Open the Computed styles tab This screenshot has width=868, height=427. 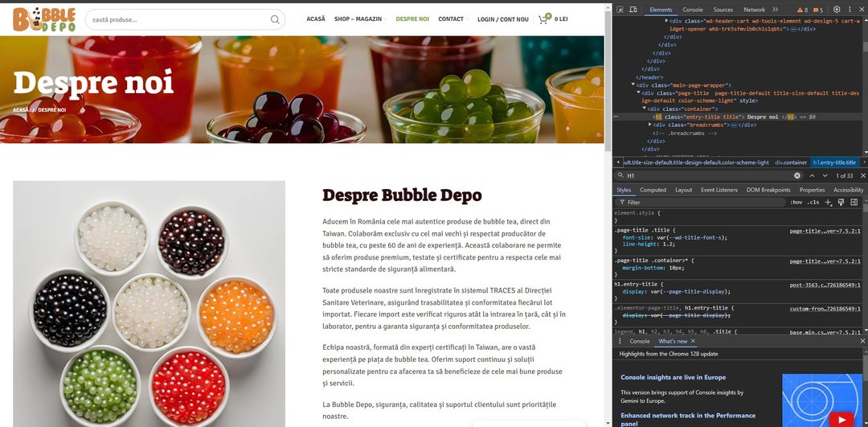[x=653, y=190]
